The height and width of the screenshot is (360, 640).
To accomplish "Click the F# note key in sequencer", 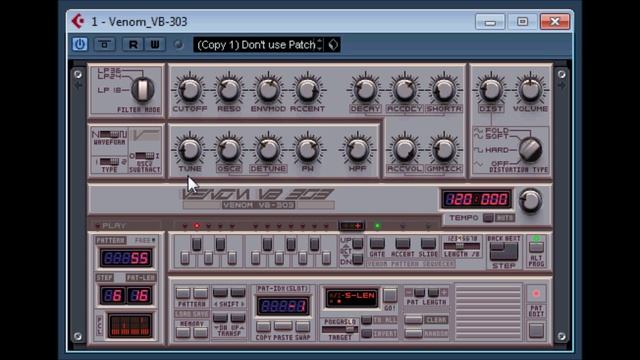I will tap(267, 244).
